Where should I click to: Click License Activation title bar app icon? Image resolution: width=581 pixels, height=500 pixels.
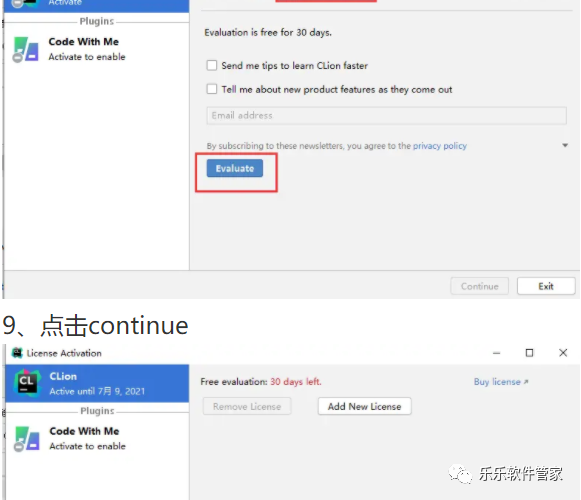click(x=17, y=353)
